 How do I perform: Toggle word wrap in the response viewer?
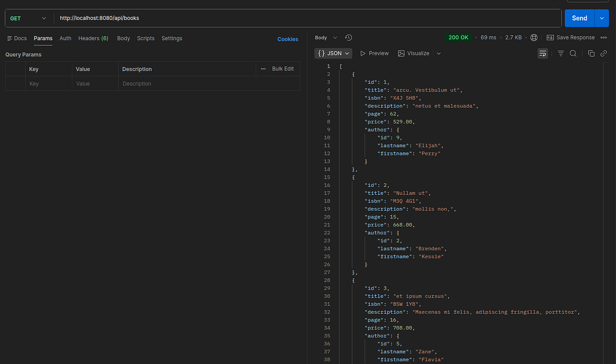543,53
